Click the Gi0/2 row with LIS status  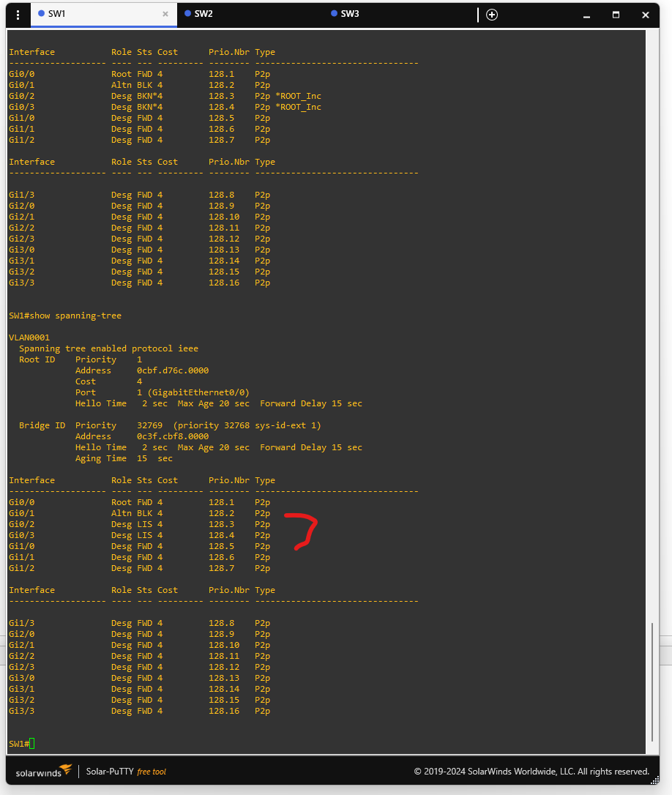coord(140,524)
